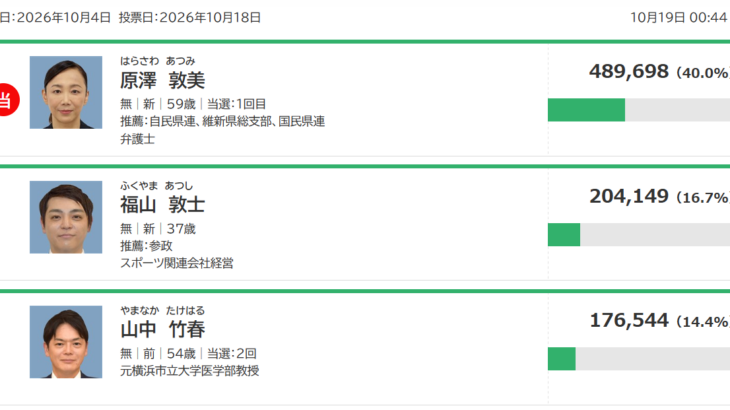Click the スポーツ関連会社経営 occupation text

(x=176, y=263)
